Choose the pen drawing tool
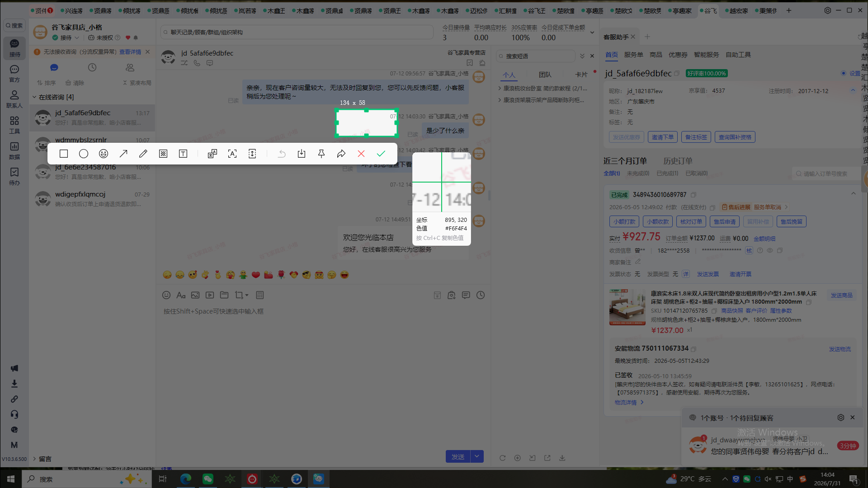Screen dimensions: 868x488 point(143,154)
